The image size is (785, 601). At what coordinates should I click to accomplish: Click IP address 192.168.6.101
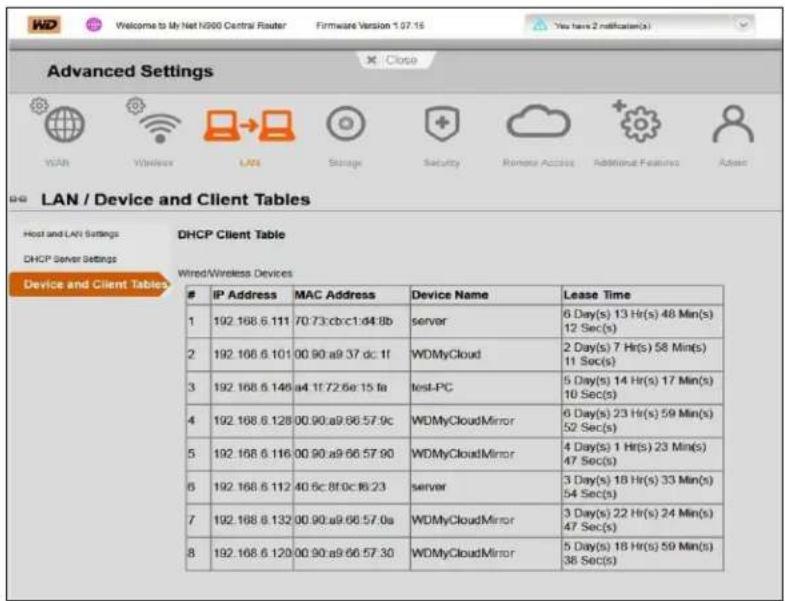[x=252, y=354]
